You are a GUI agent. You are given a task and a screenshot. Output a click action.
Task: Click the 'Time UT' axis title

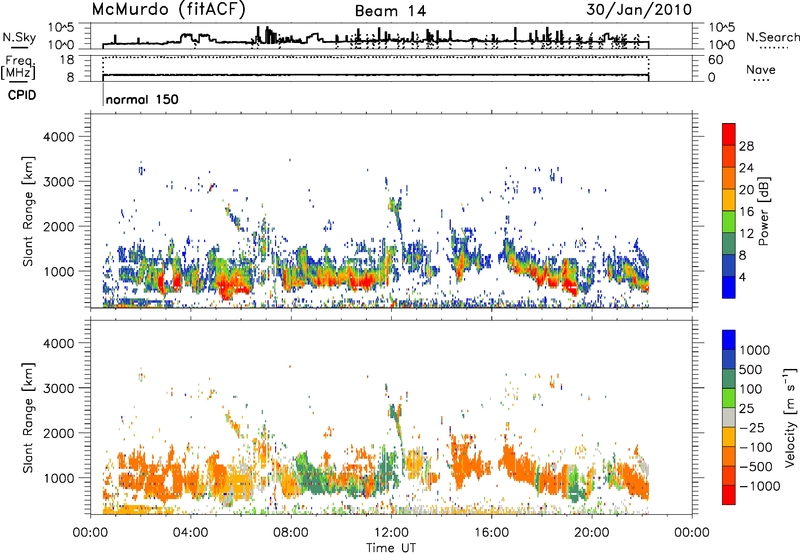tap(391, 548)
